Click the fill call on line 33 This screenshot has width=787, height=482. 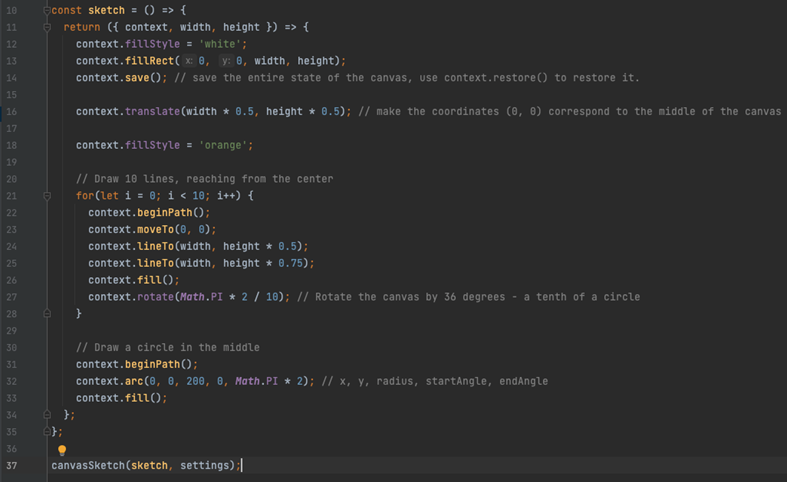pos(137,398)
